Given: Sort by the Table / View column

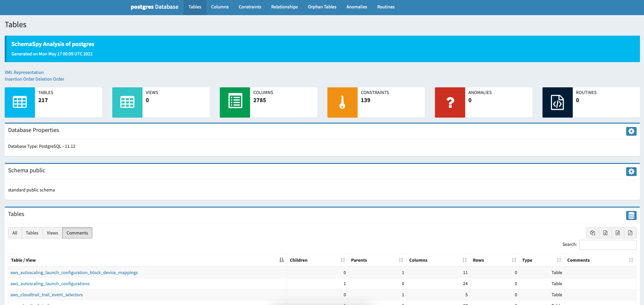Looking at the screenshot, I should (148, 260).
